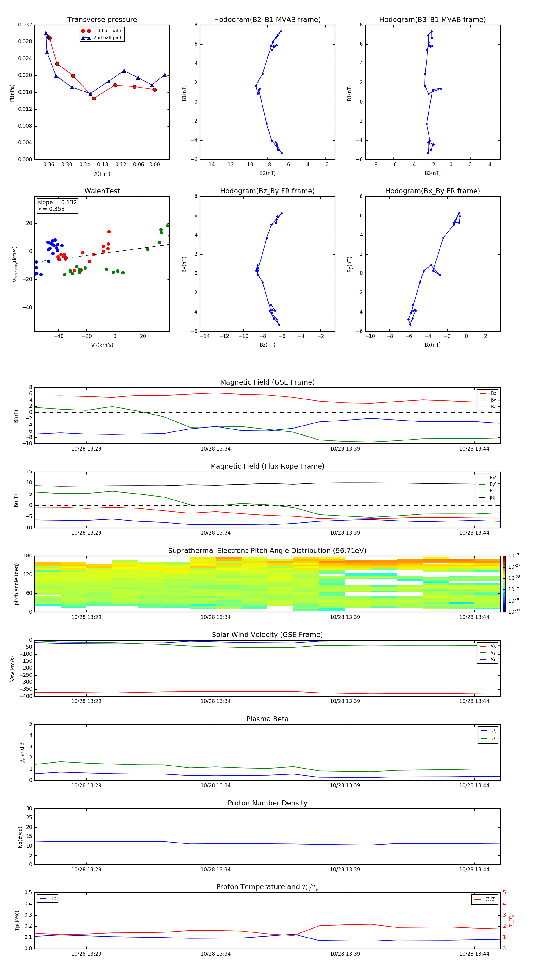Click the 'Np(#/cc)' axis label
535x980 pixels.
[21, 837]
